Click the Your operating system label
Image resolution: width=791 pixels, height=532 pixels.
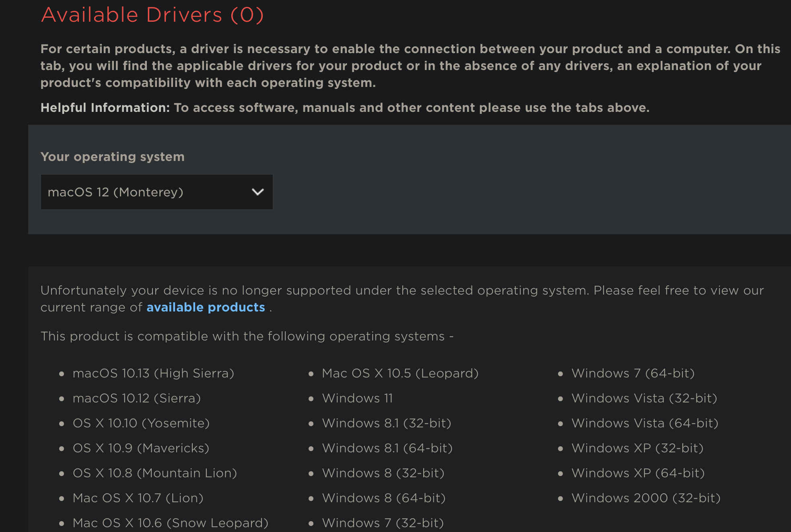[x=112, y=157]
